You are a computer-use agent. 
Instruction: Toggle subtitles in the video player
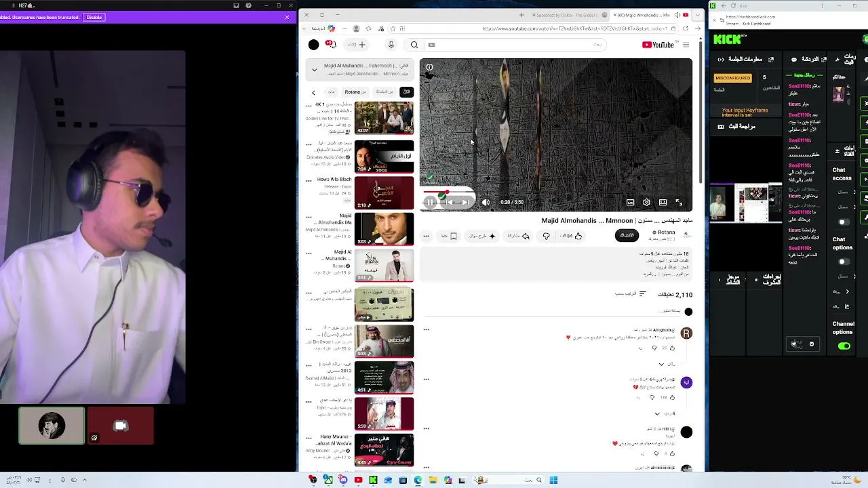click(630, 202)
